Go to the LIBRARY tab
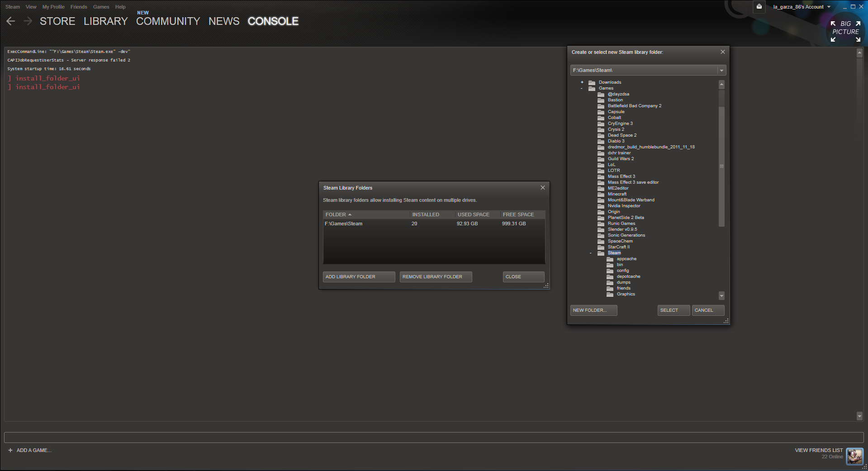This screenshot has width=868, height=471. point(106,21)
